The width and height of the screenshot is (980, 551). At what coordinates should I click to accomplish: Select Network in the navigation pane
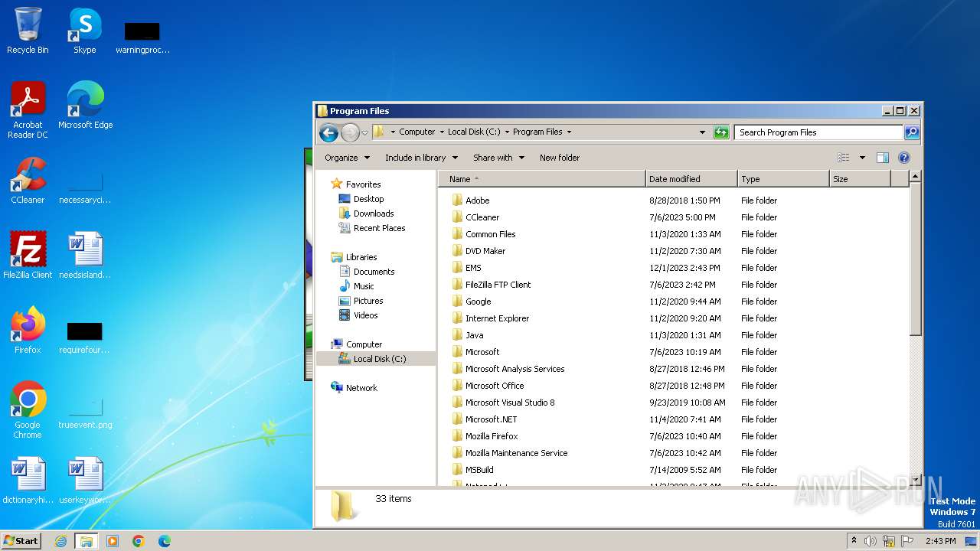click(x=361, y=388)
